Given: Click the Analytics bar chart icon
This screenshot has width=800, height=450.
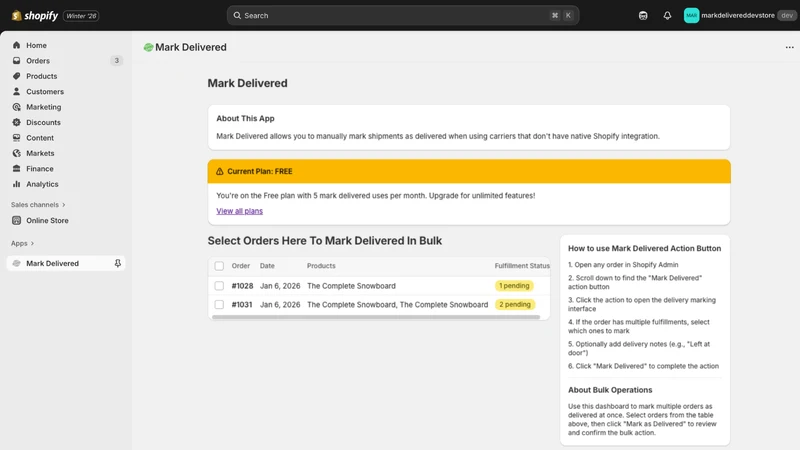Looking at the screenshot, I should [x=16, y=184].
